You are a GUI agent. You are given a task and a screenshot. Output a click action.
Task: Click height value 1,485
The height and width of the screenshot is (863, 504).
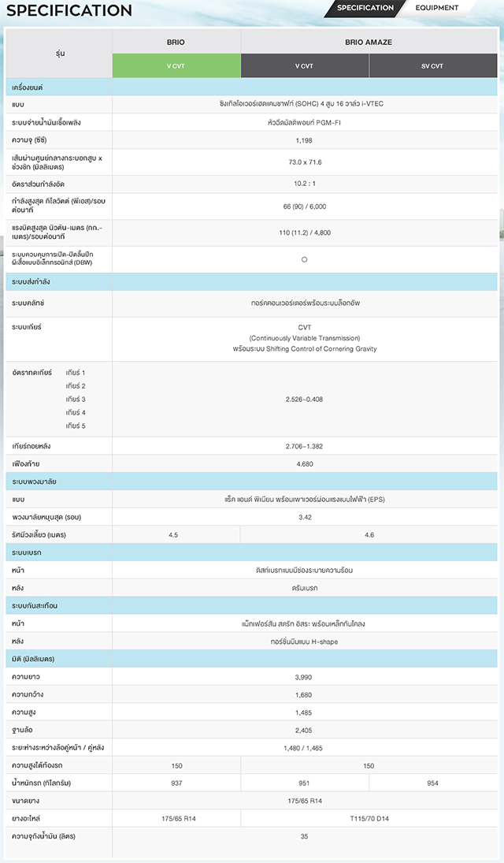point(304,712)
